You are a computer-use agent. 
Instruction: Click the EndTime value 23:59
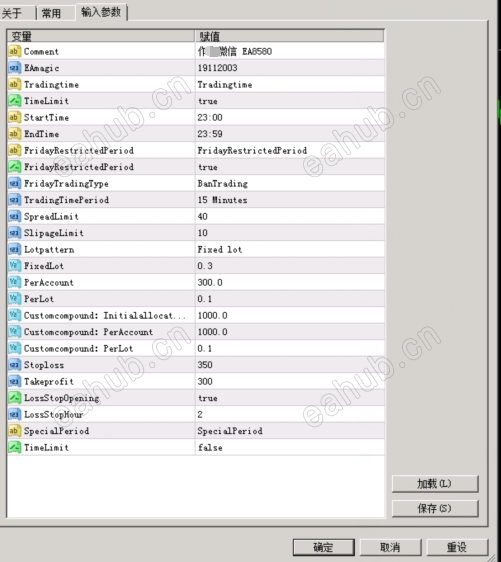pyautogui.click(x=210, y=134)
